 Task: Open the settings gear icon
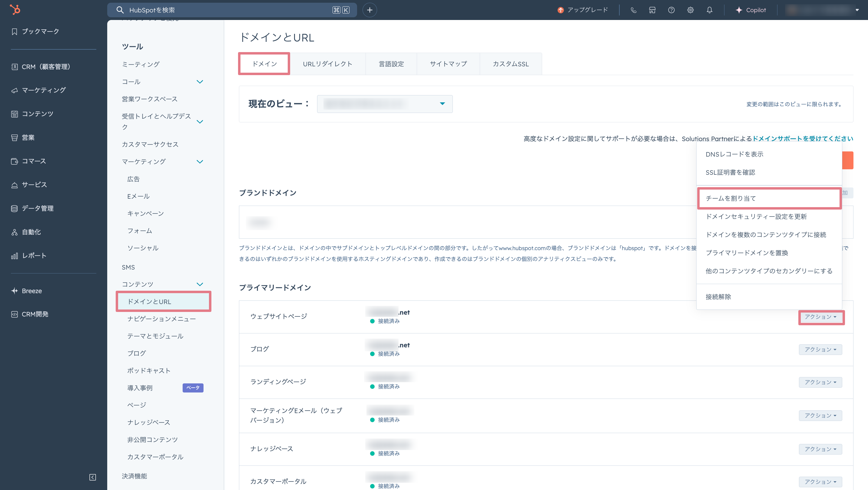click(691, 10)
